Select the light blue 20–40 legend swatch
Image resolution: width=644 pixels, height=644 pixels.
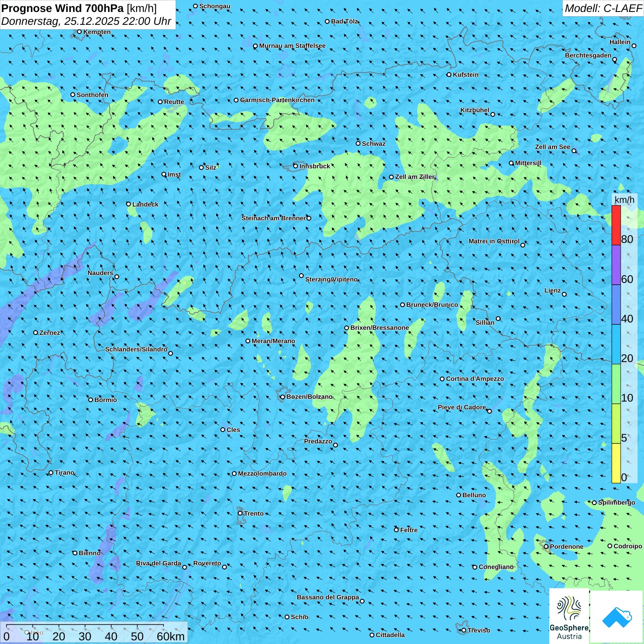616,345
